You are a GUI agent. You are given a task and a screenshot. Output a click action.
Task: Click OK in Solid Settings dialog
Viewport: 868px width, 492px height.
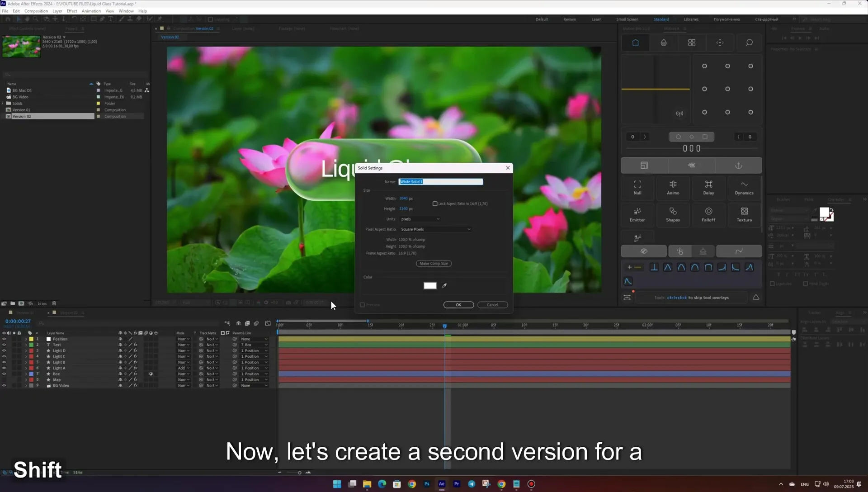(458, 305)
